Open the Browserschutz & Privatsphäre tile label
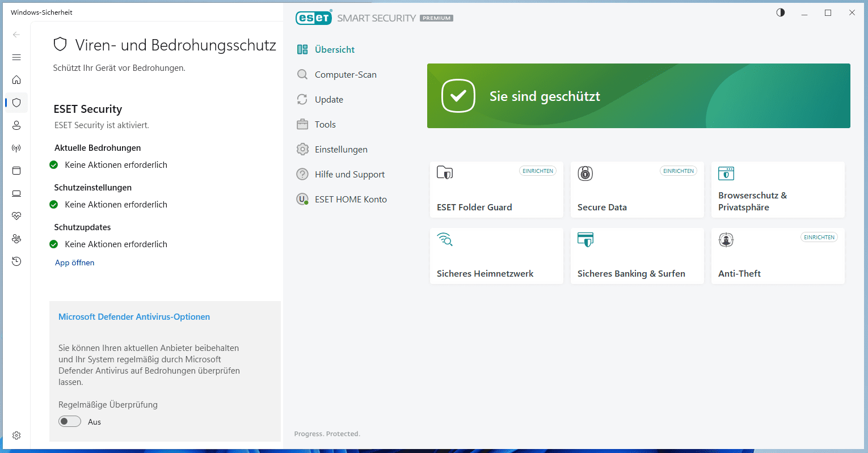868x453 pixels. click(x=752, y=201)
